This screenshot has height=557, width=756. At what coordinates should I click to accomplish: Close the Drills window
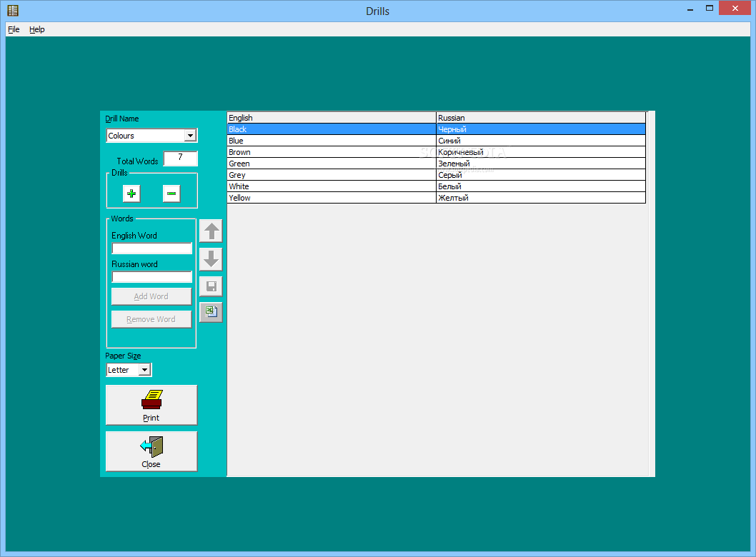tap(735, 8)
